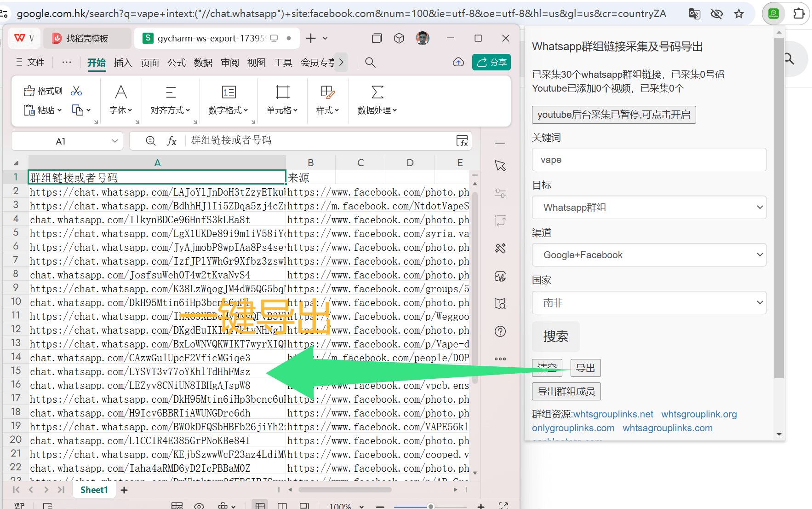
Task: Click the select-all corner triangle
Action: 16,163
